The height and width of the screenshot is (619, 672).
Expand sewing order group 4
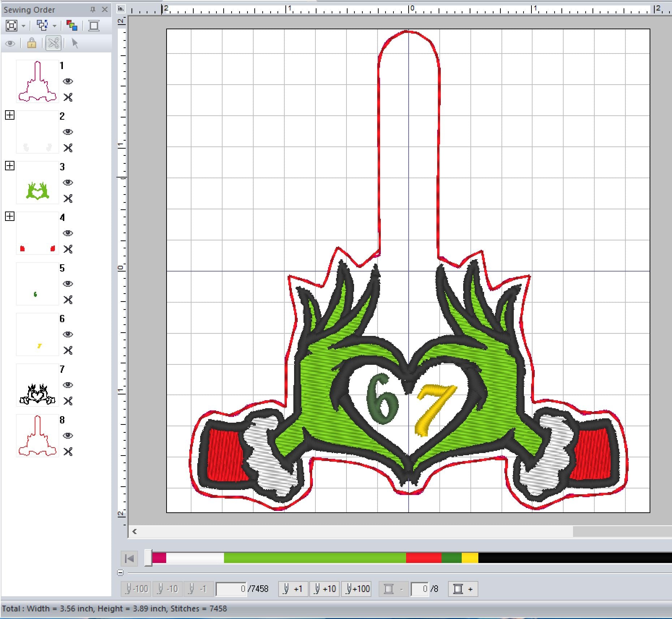[10, 217]
